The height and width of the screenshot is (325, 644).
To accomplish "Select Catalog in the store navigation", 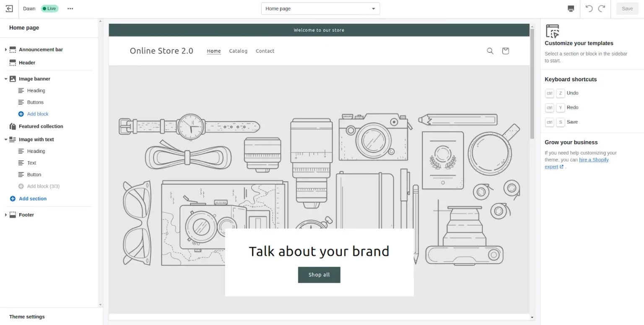I will 238,51.
